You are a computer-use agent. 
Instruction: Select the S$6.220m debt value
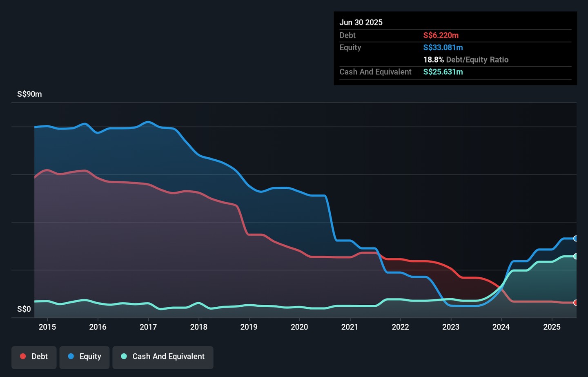click(x=441, y=36)
